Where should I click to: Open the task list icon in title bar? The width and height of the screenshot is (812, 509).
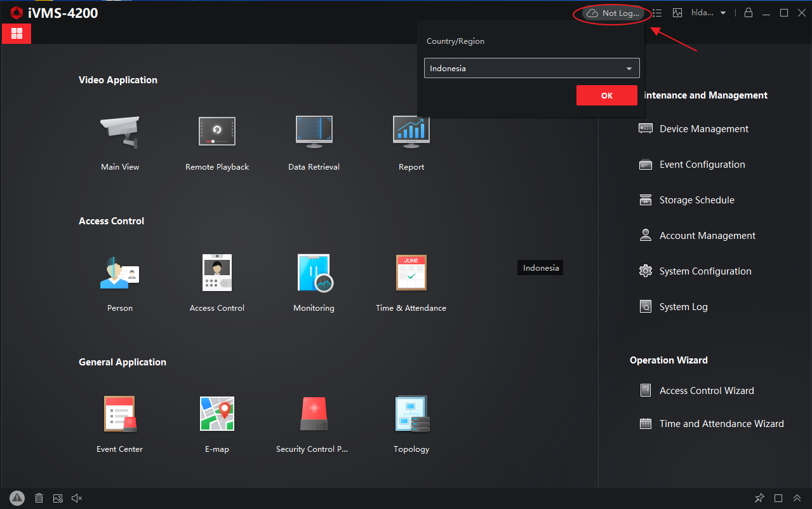click(657, 13)
